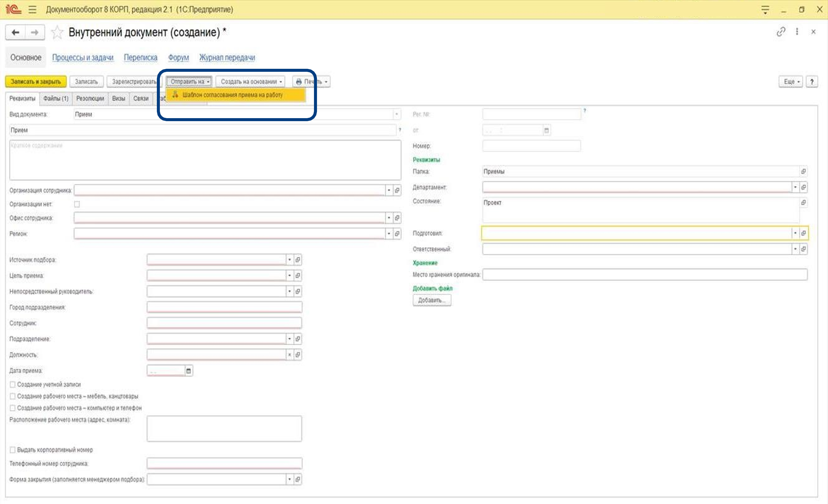Image resolution: width=828 pixels, height=504 pixels.
Task: Open Папка Приемы via open icon
Action: 803,171
